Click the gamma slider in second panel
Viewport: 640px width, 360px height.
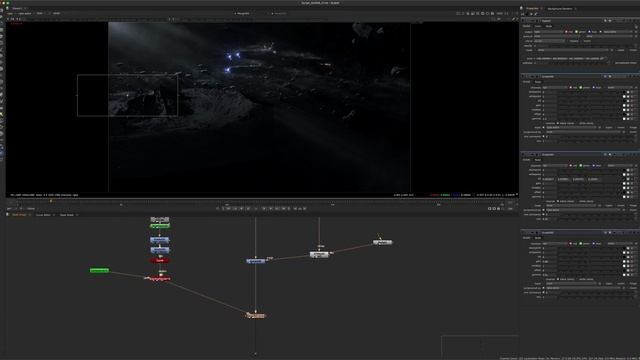click(589, 119)
